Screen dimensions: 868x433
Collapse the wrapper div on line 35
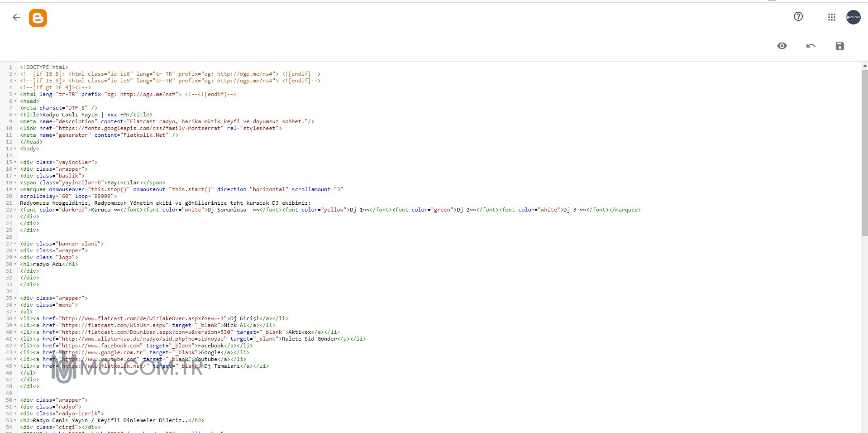tap(15, 298)
